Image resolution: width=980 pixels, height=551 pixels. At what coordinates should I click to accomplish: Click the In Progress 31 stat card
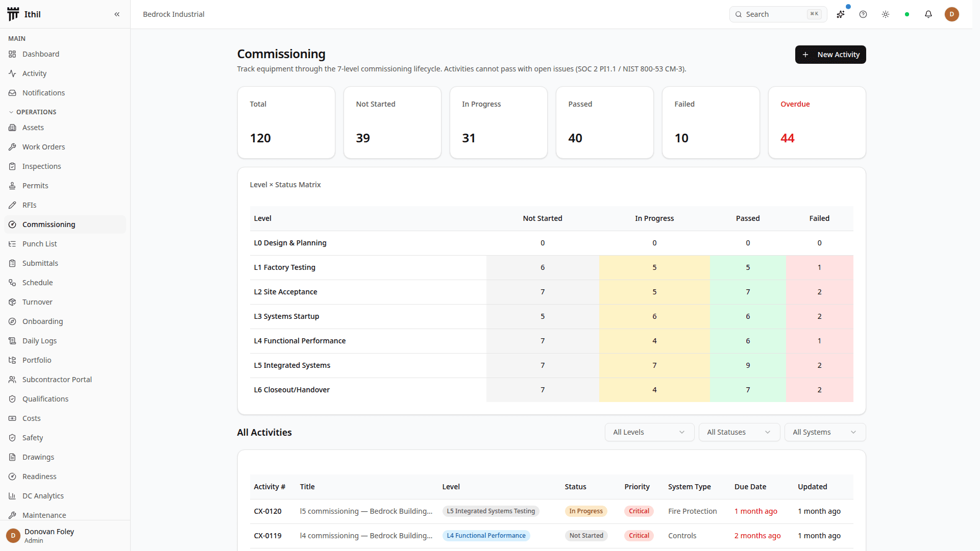498,122
